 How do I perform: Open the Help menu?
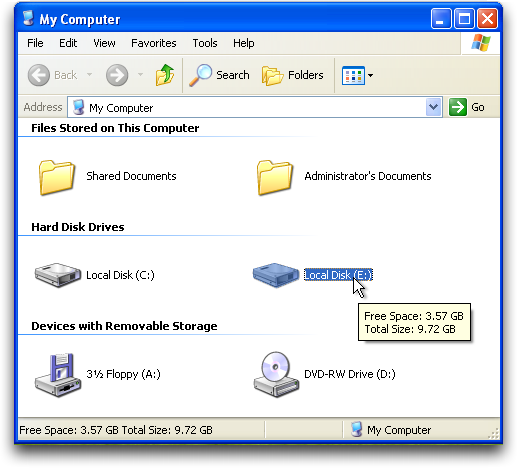tap(244, 43)
